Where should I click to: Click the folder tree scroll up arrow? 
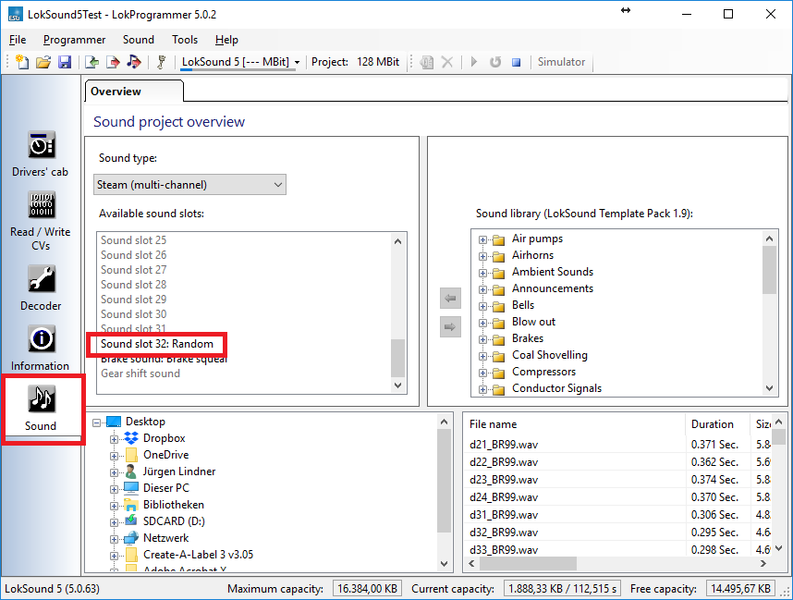[444, 421]
